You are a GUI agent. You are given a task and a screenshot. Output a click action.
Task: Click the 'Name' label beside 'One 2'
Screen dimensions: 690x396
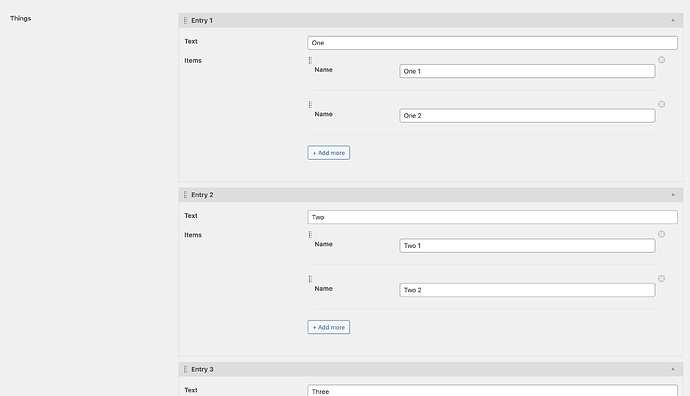tap(323, 114)
